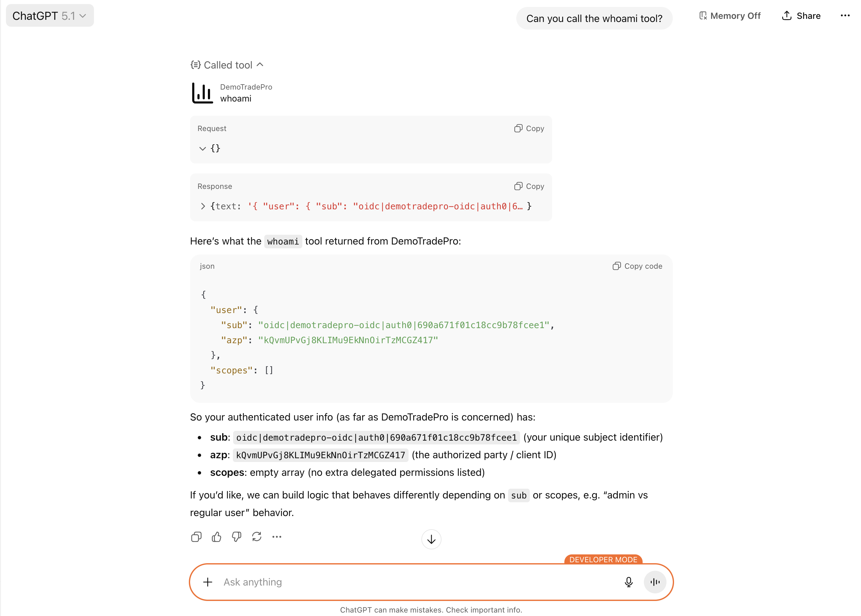Start dictation with the microphone icon
Screen dimensions: 861x616
pos(628,582)
